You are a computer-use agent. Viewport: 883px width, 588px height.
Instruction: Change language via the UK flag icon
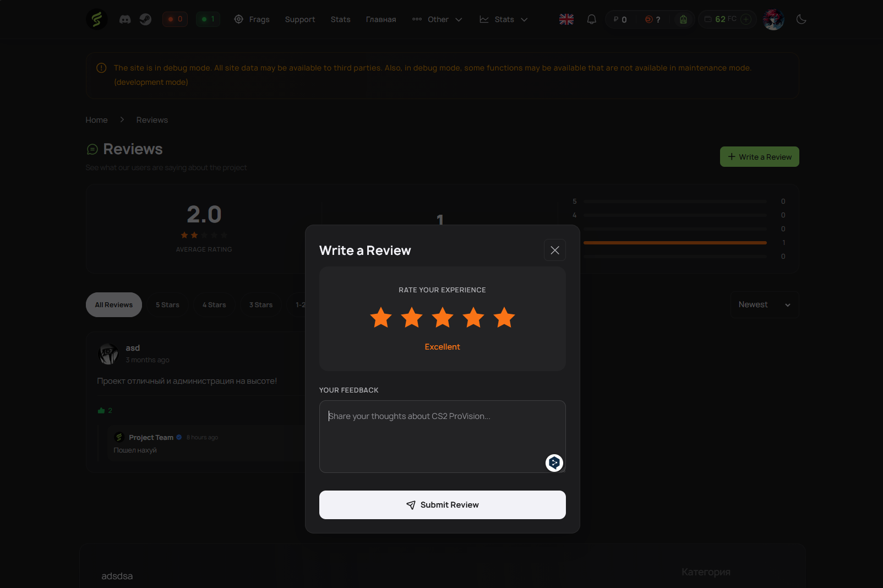[566, 19]
